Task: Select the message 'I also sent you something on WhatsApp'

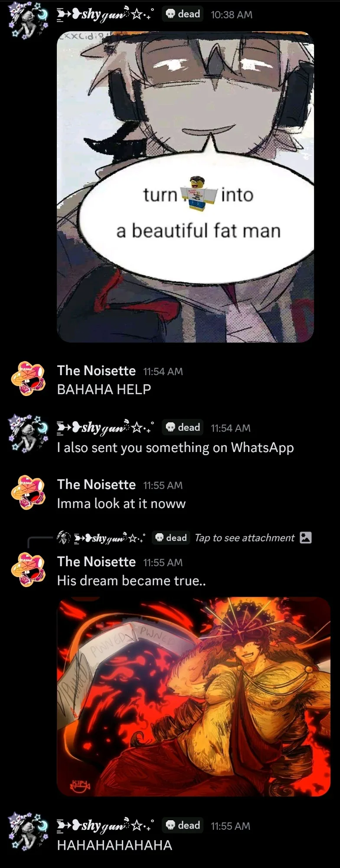Action: click(x=175, y=448)
